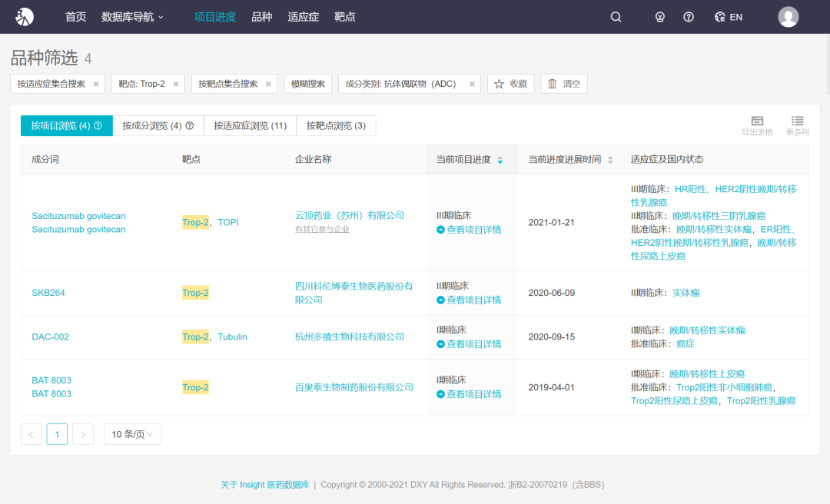This screenshot has height=504, width=830.
Task: Select page 1 in pagination
Action: tap(57, 434)
